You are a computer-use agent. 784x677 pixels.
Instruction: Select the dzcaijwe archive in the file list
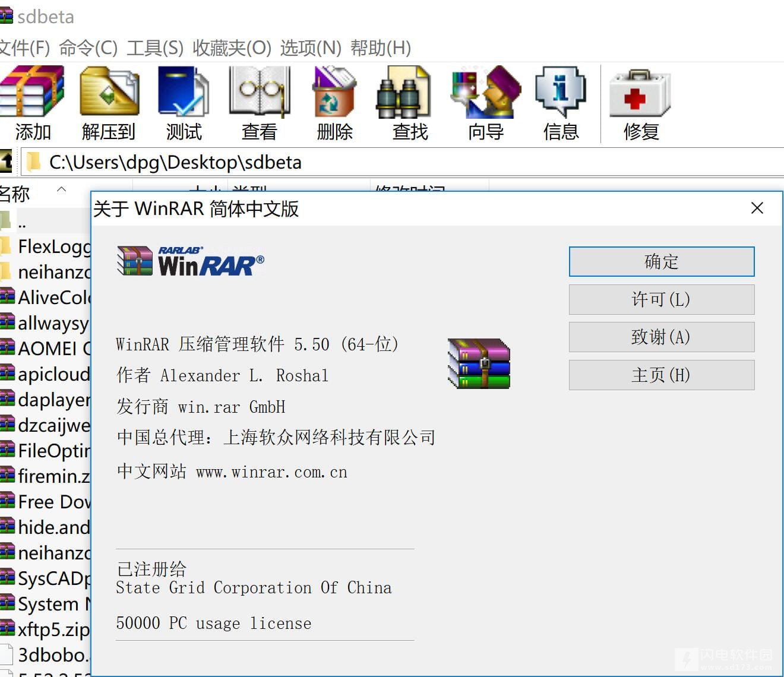tap(45, 425)
